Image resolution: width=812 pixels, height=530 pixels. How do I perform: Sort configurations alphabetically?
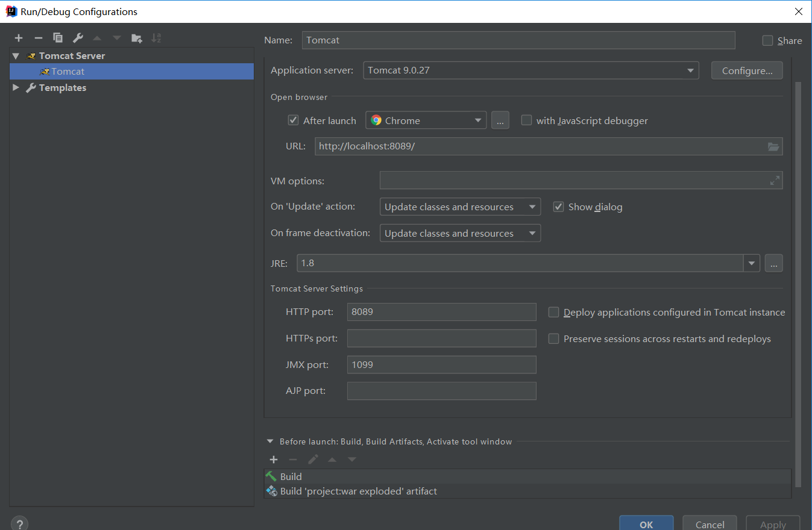156,38
